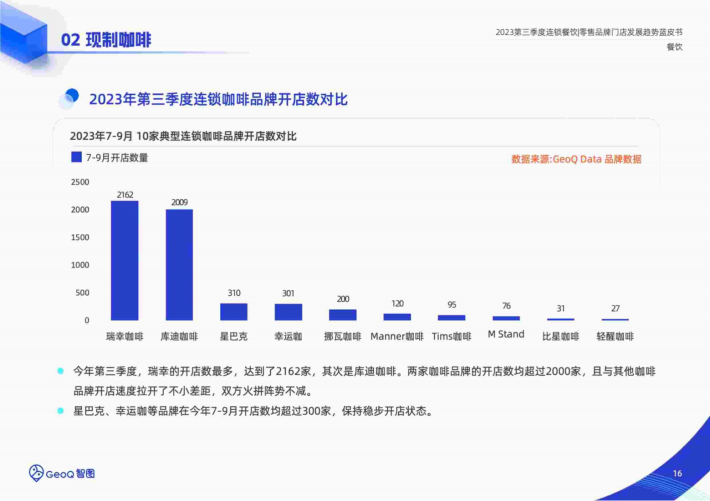
Task: Click the value label 120 above Manner咖啡
Action: [x=398, y=303]
